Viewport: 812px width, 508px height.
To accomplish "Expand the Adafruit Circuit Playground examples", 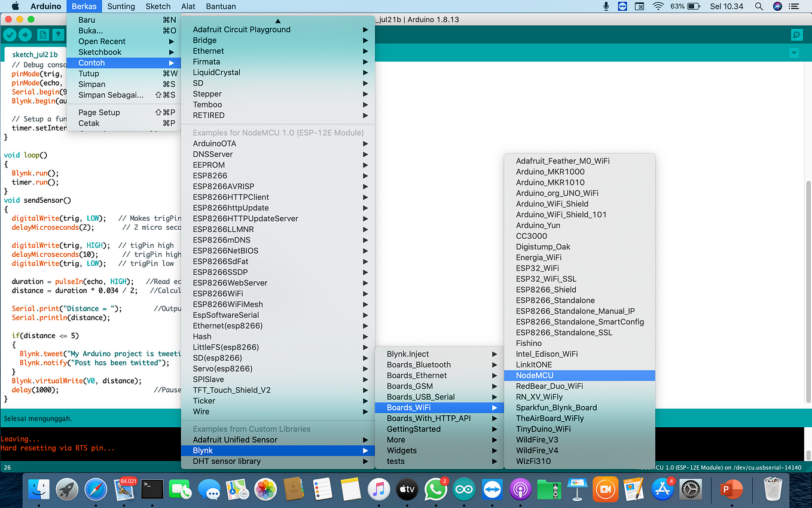I will (x=278, y=29).
